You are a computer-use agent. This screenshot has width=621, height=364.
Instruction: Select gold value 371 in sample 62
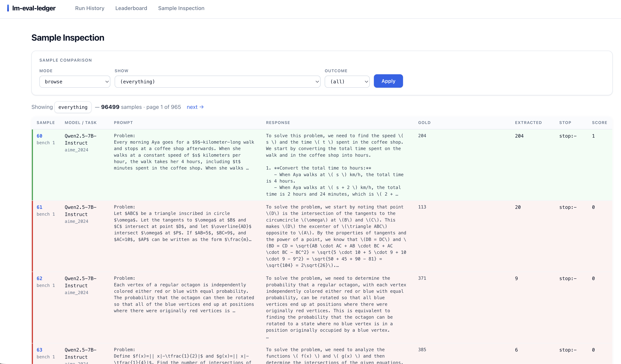pyautogui.click(x=422, y=278)
